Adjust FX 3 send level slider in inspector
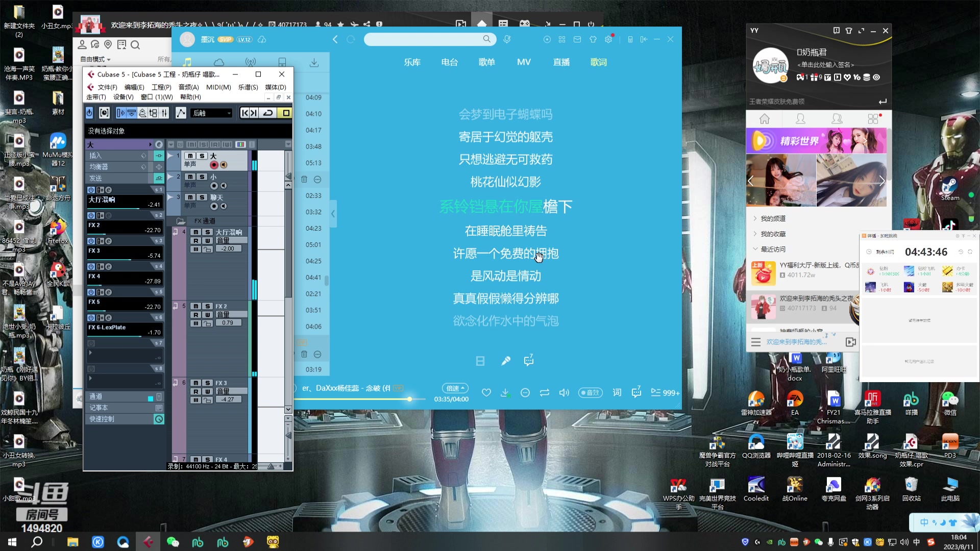 [x=125, y=260]
